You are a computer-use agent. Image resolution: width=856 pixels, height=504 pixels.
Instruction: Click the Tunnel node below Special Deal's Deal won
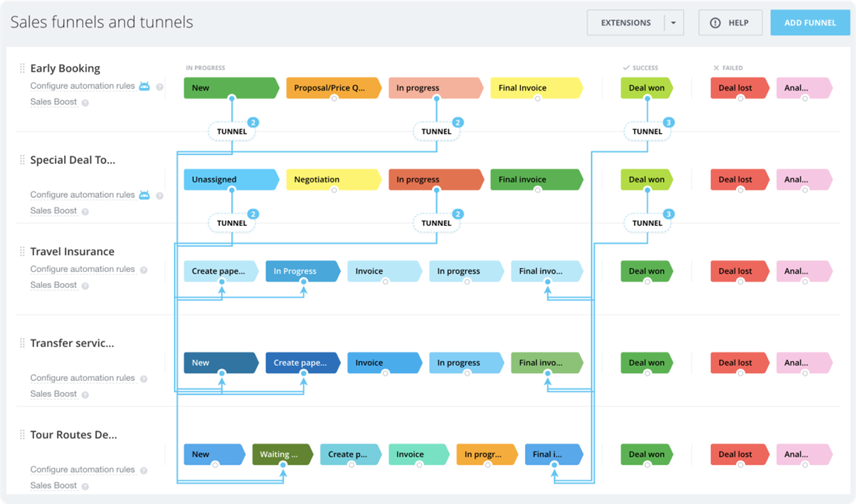[647, 223]
